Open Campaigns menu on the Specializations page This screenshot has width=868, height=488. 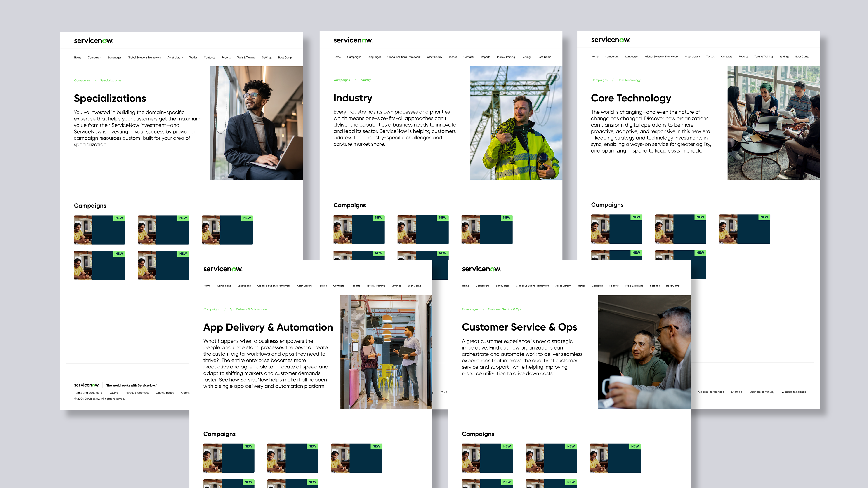pos(94,58)
